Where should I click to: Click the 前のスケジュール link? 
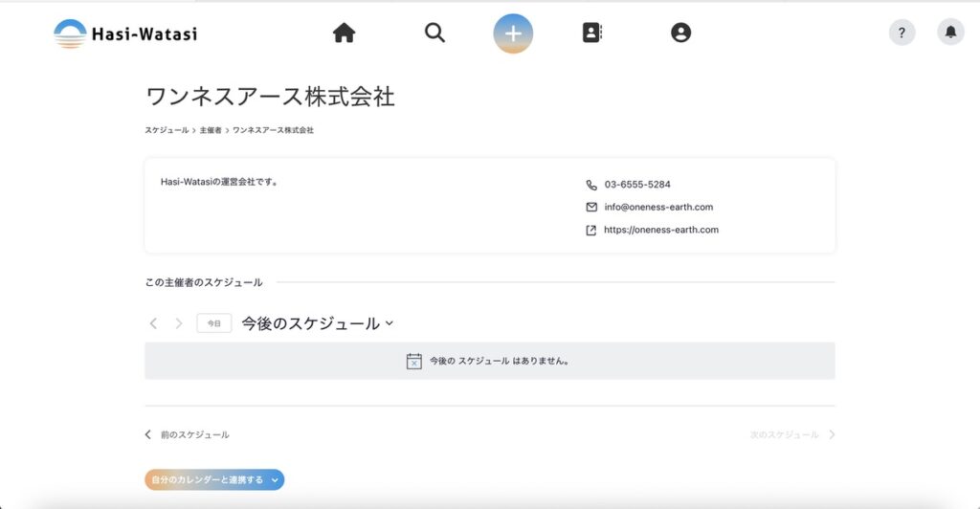coord(188,434)
